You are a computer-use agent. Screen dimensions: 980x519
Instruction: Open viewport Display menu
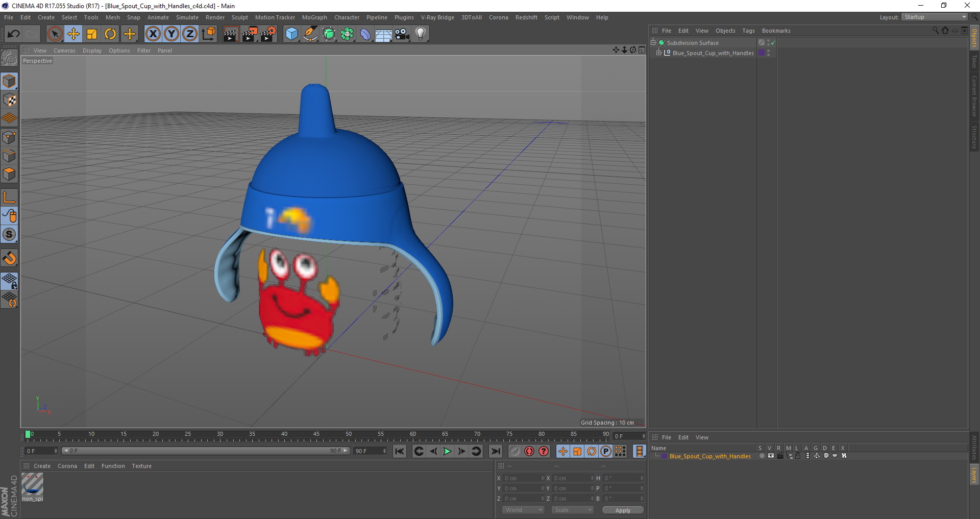click(x=92, y=51)
